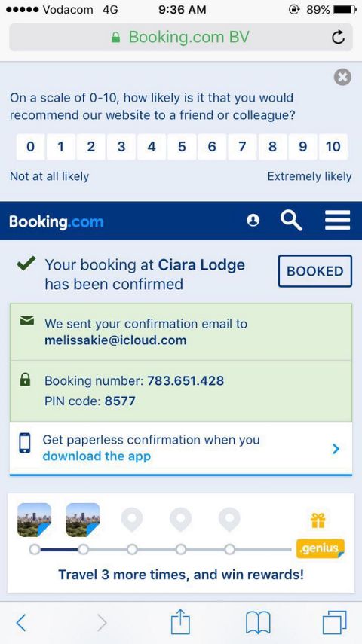Open Safari bookmarks book icon
Image resolution: width=362 pixels, height=644 pixels.
click(x=258, y=623)
